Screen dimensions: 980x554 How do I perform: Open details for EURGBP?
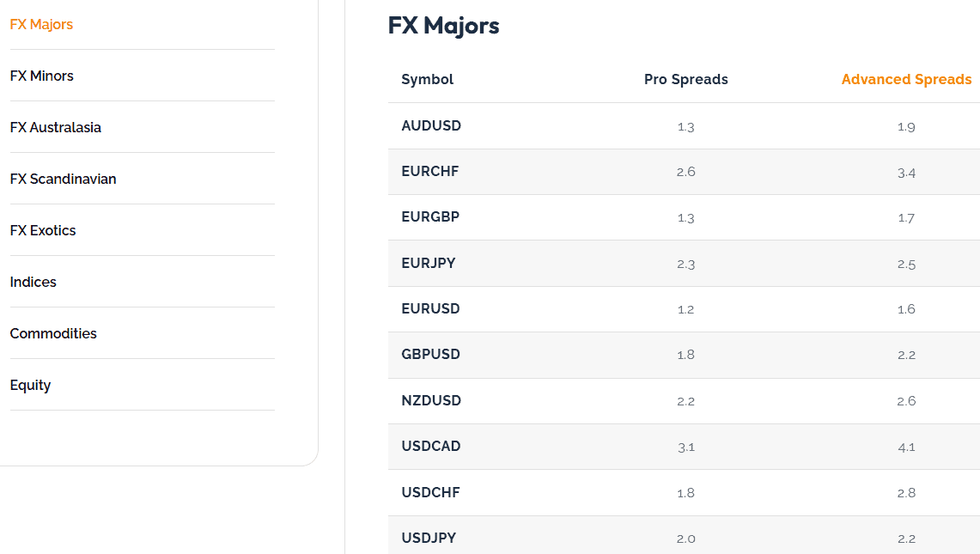(430, 217)
